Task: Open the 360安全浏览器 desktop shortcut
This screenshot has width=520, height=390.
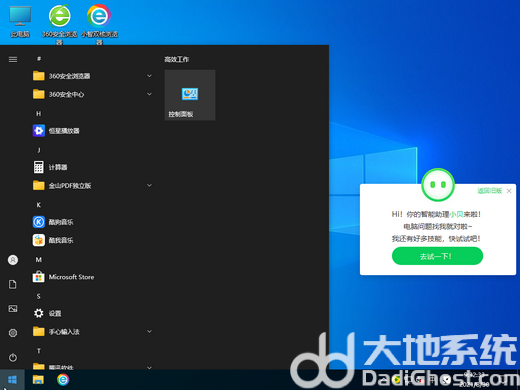Action: (59, 23)
